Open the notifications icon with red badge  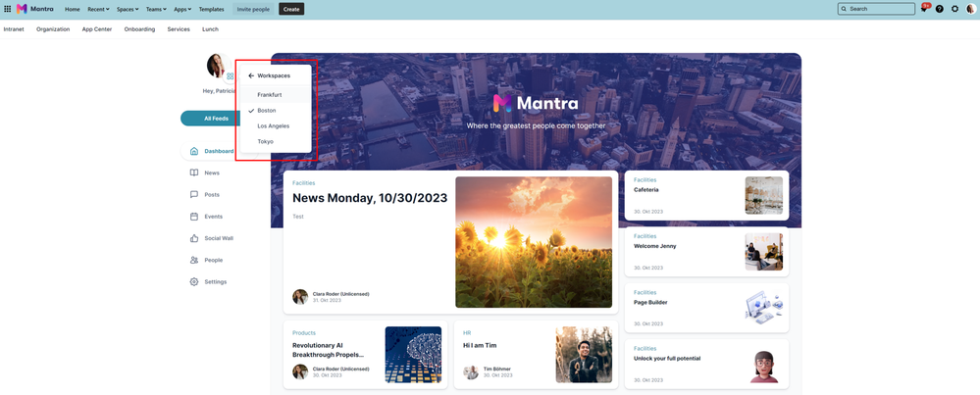click(x=924, y=9)
